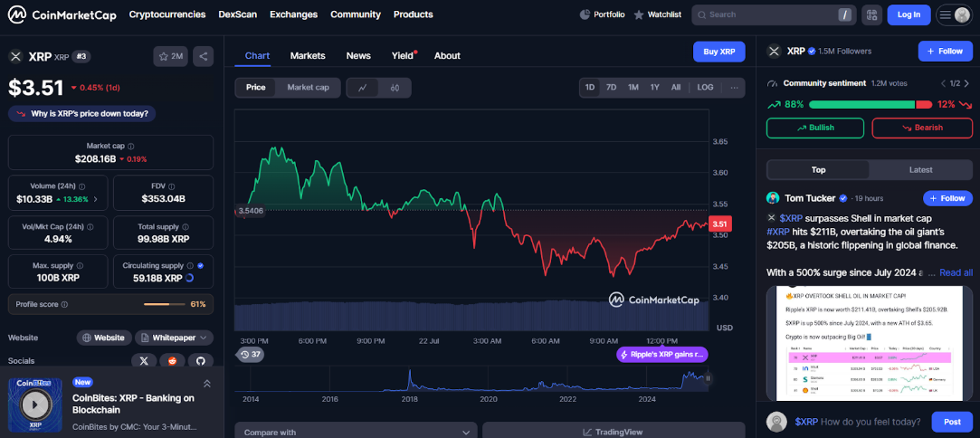980x438 pixels.
Task: Open the X (Twitter) social link
Action: coord(144,360)
